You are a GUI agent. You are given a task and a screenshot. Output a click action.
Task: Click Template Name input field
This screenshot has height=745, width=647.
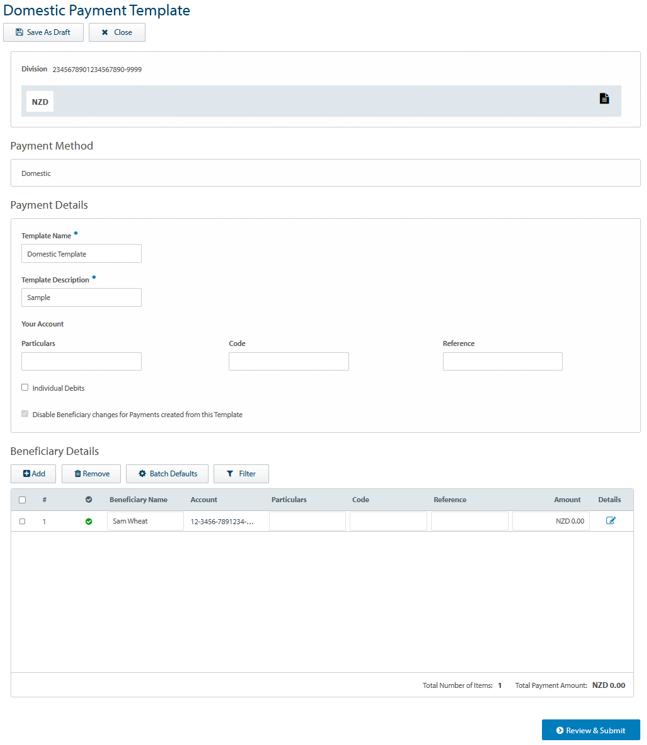81,254
